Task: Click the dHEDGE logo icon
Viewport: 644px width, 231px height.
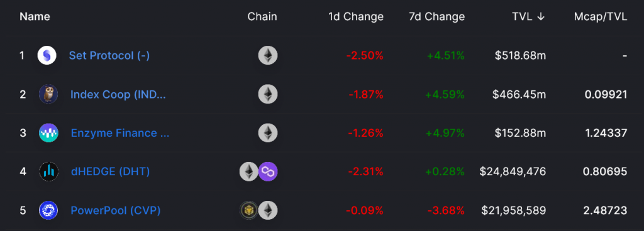Action: pos(49,171)
